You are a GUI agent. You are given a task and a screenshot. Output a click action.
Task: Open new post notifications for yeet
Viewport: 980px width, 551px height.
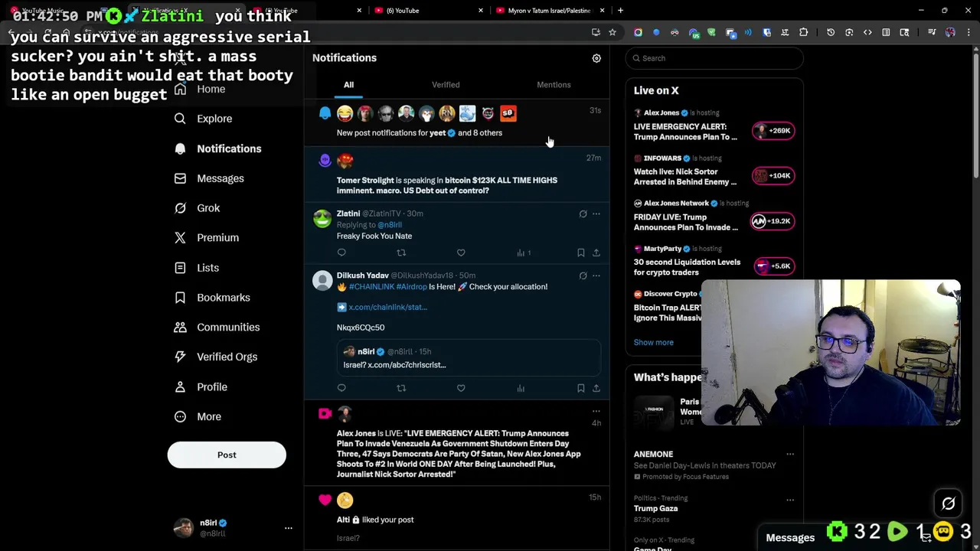click(x=456, y=123)
